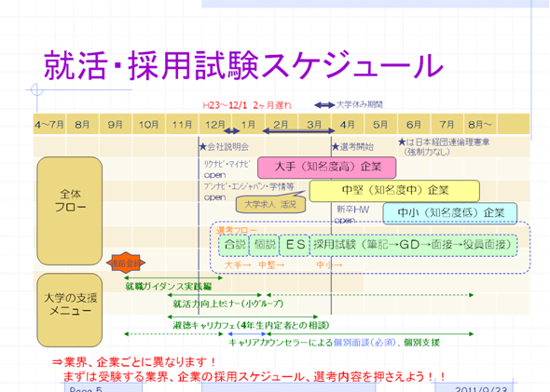Click the 8月〜 month header cell
Screen dimensions: 550x392
[x=480, y=124]
